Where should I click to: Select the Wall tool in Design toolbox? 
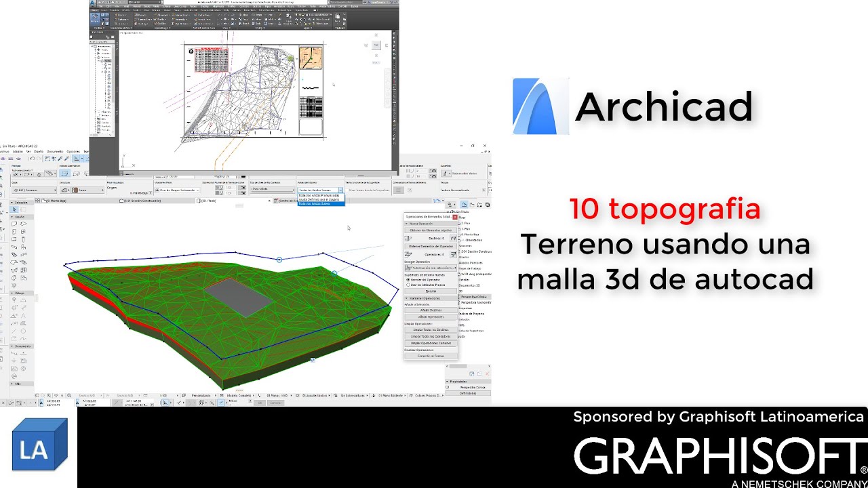14,224
